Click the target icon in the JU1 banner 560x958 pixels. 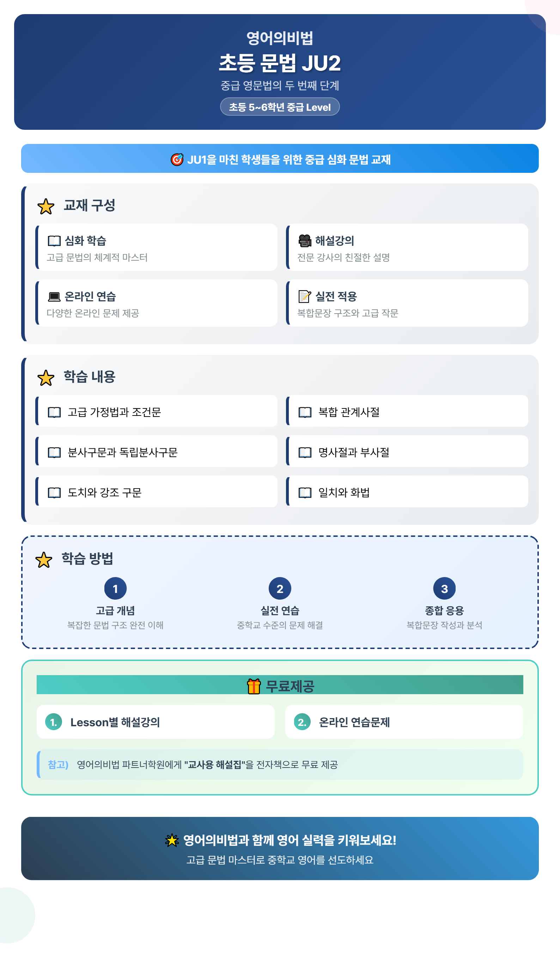pos(177,159)
